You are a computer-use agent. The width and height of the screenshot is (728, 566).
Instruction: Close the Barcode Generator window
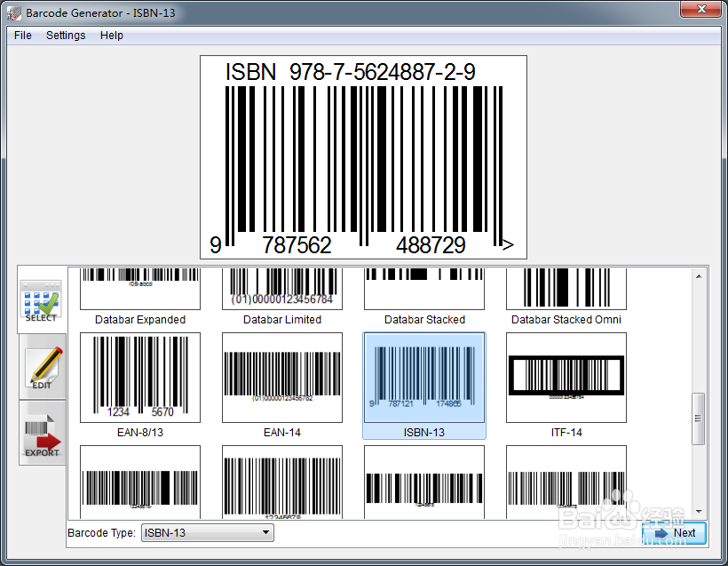click(x=701, y=9)
